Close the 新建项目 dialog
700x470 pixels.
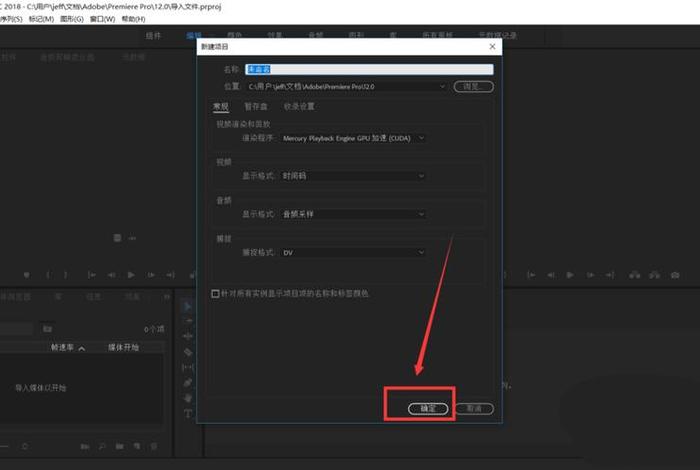point(492,46)
